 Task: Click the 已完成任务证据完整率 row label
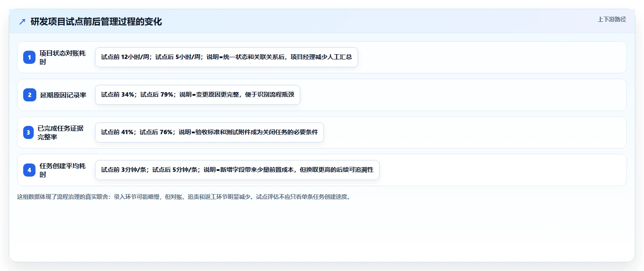(60, 132)
